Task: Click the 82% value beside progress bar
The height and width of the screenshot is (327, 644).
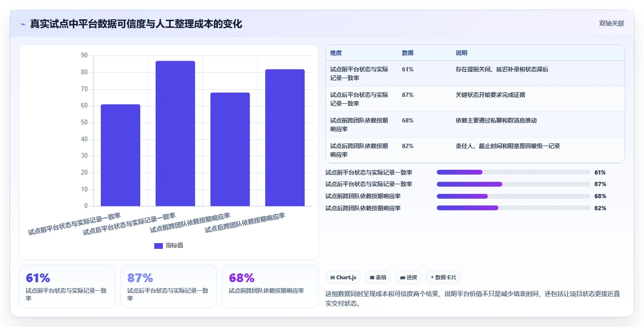Action: click(x=600, y=208)
